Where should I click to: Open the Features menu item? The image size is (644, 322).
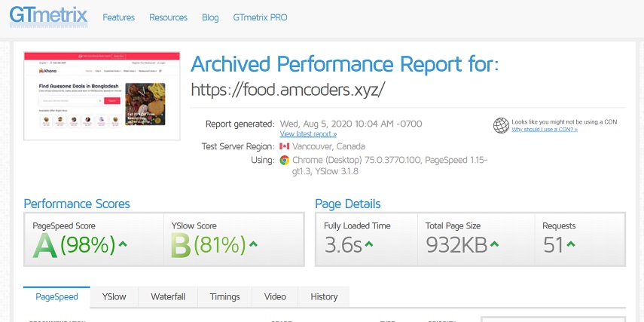click(119, 17)
